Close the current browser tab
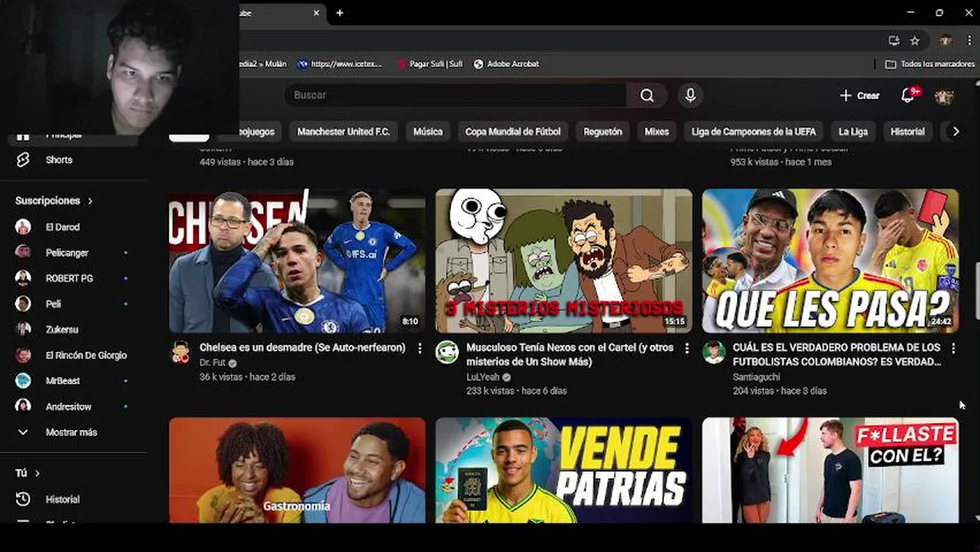 pos(316,13)
